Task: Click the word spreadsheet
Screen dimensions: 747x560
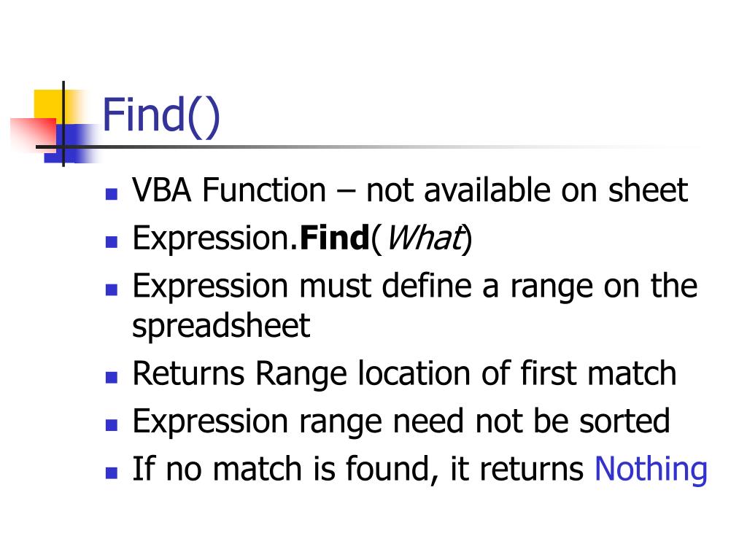Action: pos(221,327)
